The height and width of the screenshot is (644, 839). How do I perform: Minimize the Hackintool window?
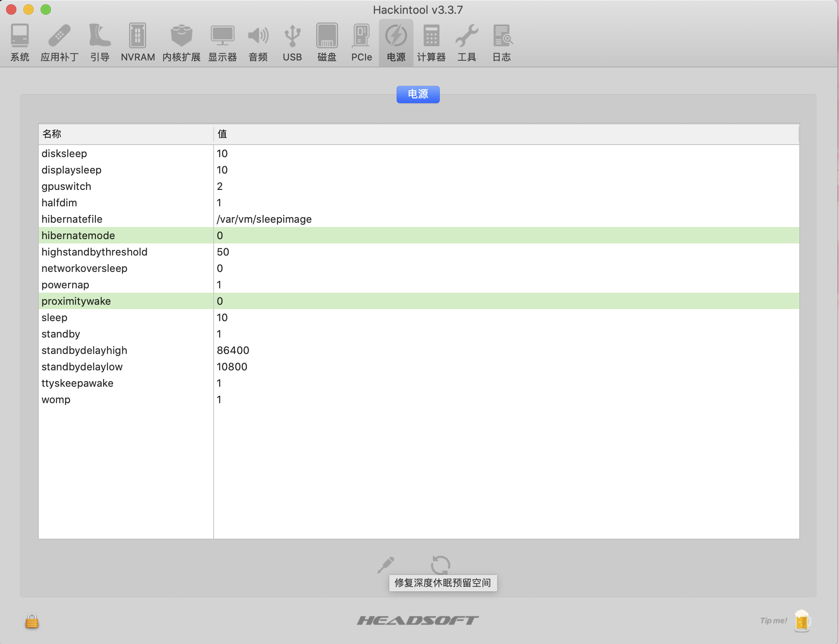pyautogui.click(x=28, y=9)
